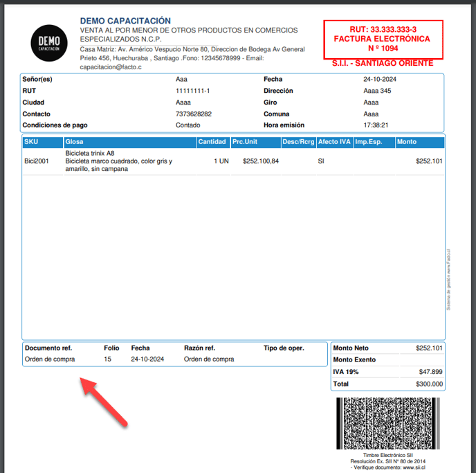Click the round DEMO Capacitación logo
The width and height of the screenshot is (476, 473).
click(x=49, y=42)
